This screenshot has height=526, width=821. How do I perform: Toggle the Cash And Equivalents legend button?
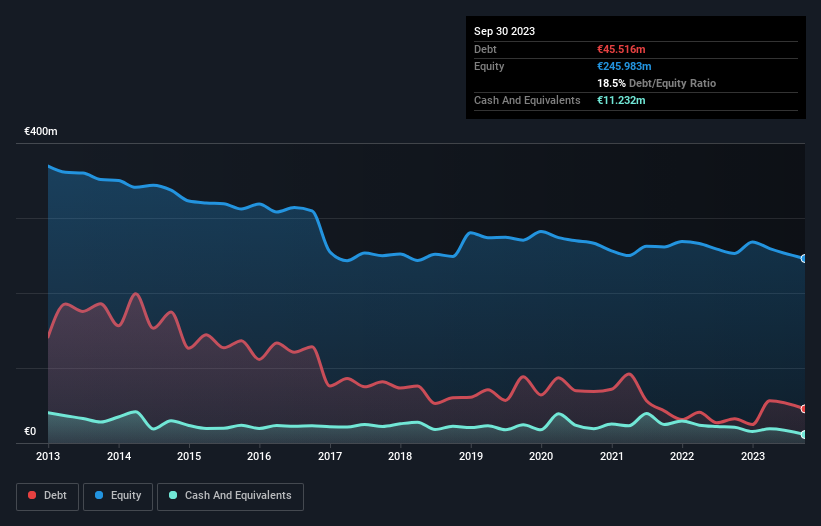(230, 496)
